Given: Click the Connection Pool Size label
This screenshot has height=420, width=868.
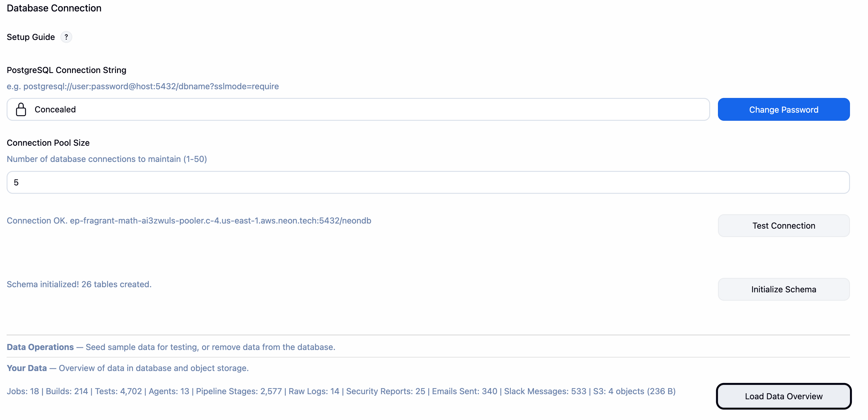Looking at the screenshot, I should (48, 142).
